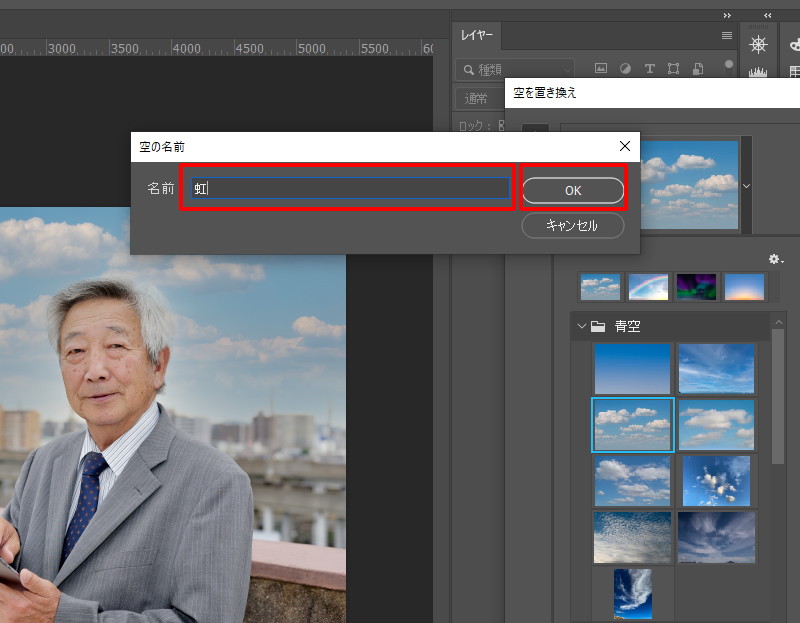Click the 名前 text input field
The height and width of the screenshot is (623, 800).
point(350,188)
